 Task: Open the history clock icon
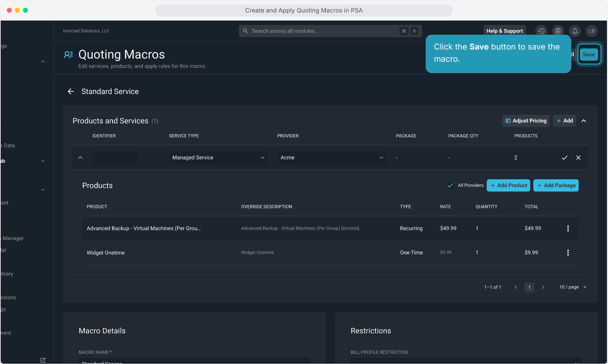coord(541,31)
